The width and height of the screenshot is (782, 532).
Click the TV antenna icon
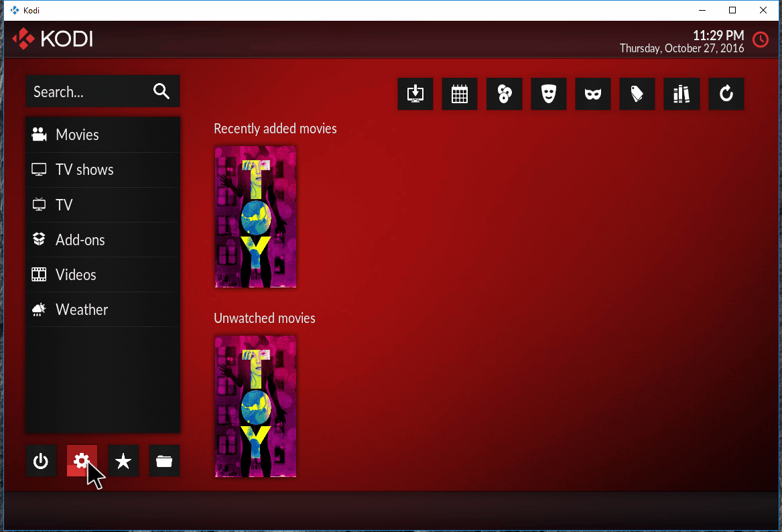tap(39, 204)
